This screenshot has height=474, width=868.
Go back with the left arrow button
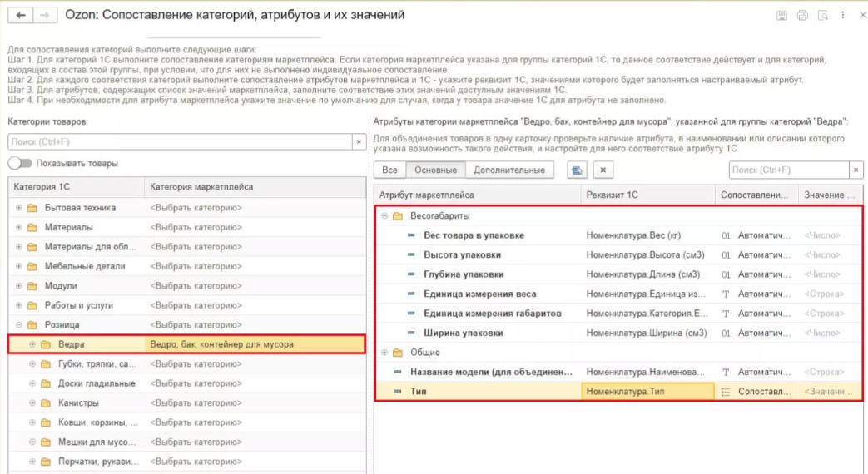21,15
